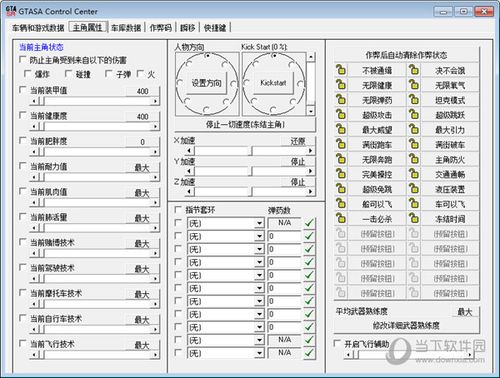500x378 pixels.
Task: Click the Kick Start scrollbar down arrow
Action: point(311,111)
